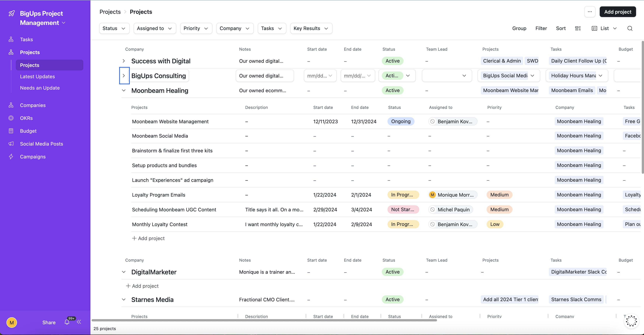Click the Share button
This screenshot has height=335, width=644.
(x=49, y=323)
